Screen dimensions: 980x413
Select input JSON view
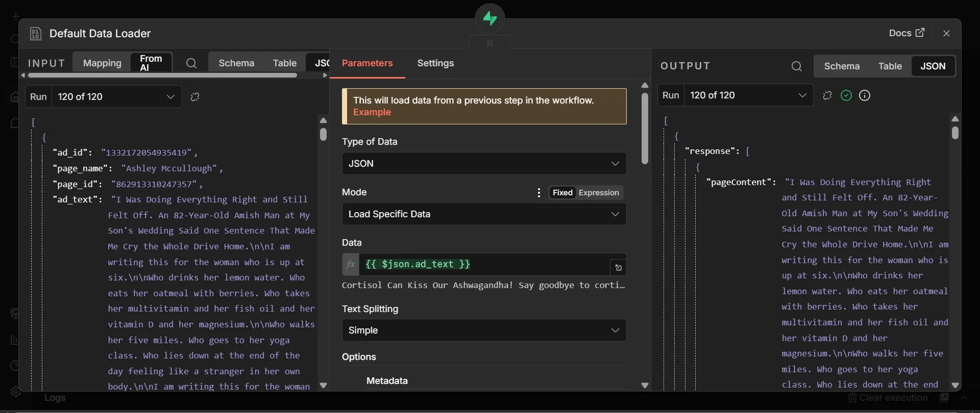[318, 63]
